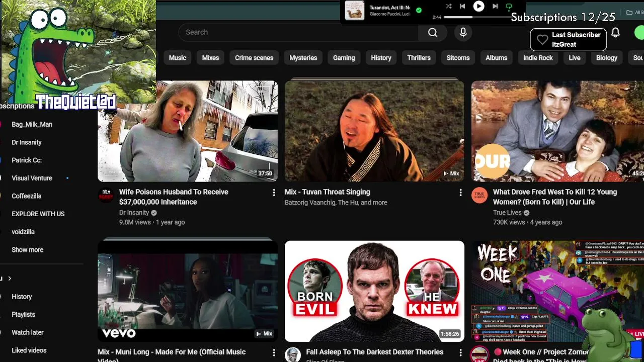Open Watch later in the sidebar
Viewport: 644px width, 362px height.
tap(28, 332)
